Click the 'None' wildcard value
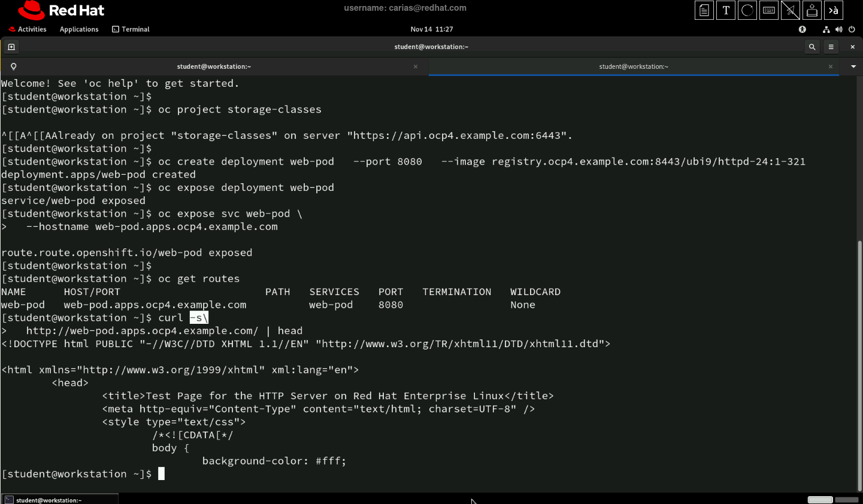863x504 pixels. coord(523,305)
